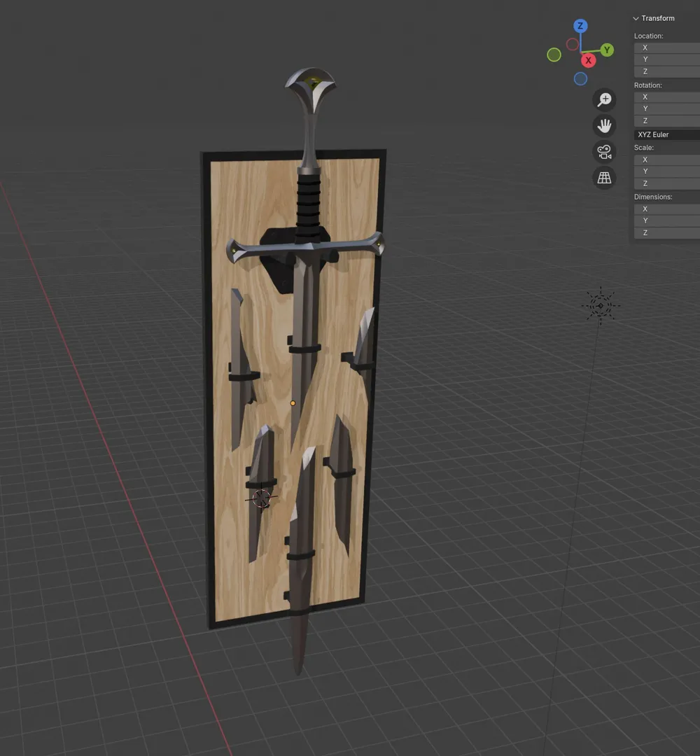Click the hand pan view icon
The image size is (700, 756).
604,126
